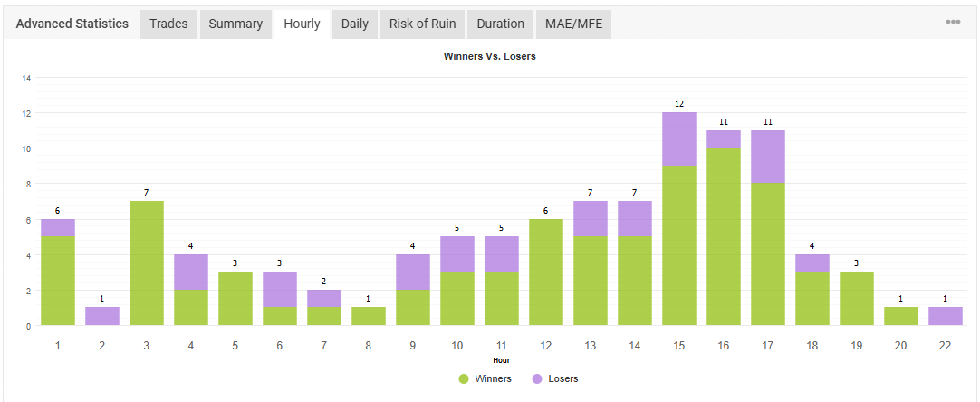Open the three-dots options menu

coord(953,23)
